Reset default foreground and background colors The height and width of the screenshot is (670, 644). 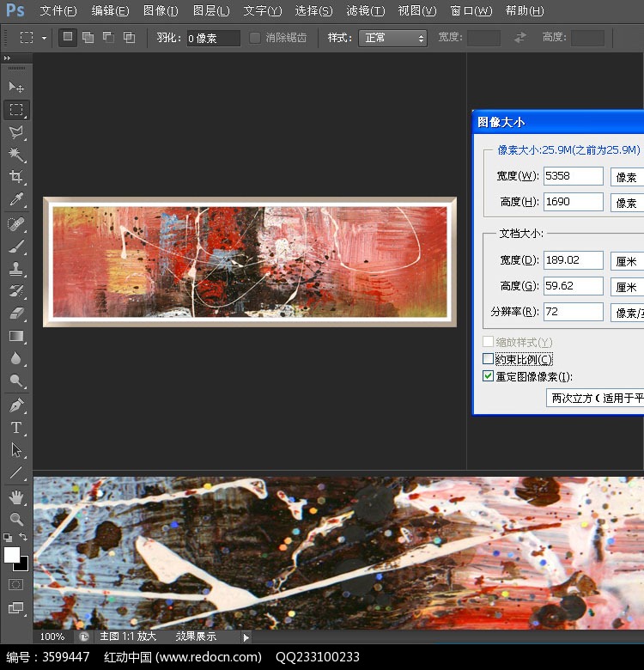8,537
